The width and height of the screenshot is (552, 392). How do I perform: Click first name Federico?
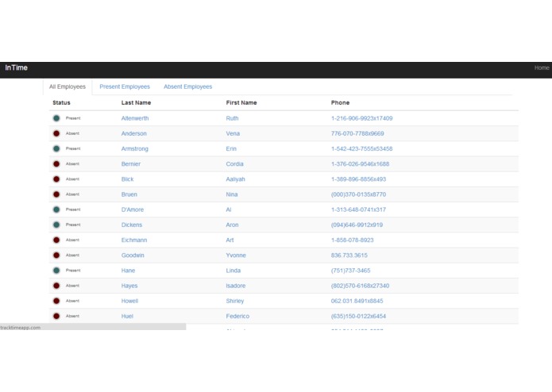coord(237,316)
